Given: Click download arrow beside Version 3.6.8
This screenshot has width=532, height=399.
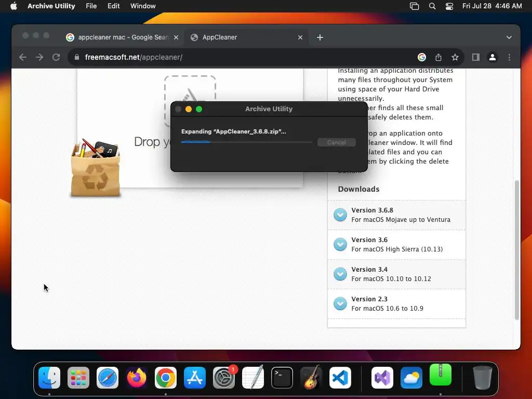Looking at the screenshot, I should pyautogui.click(x=340, y=215).
